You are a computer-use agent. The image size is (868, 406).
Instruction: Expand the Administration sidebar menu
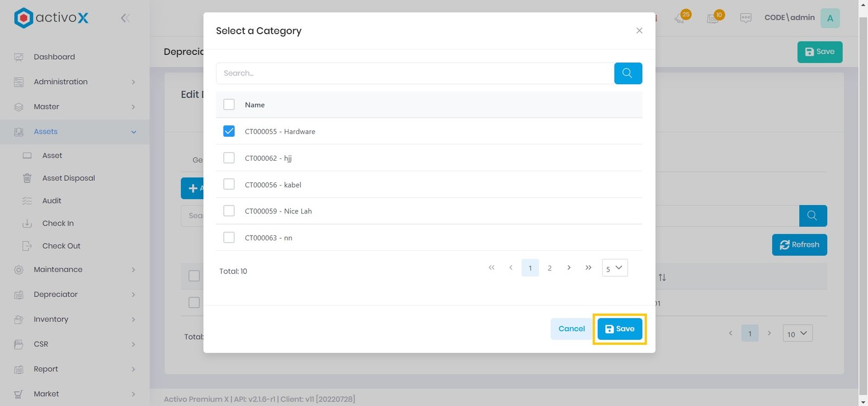point(75,82)
